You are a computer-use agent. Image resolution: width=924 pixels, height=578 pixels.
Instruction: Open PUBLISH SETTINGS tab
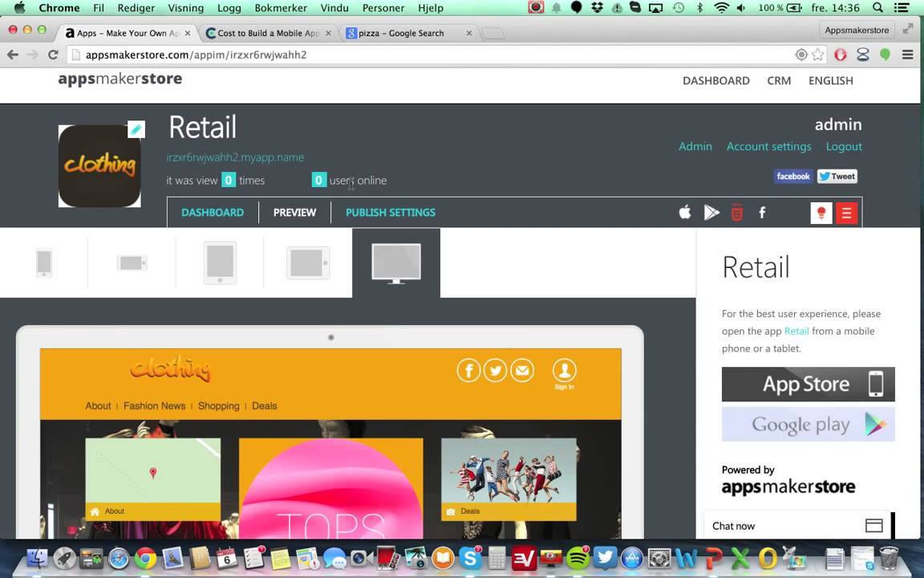[x=390, y=212]
